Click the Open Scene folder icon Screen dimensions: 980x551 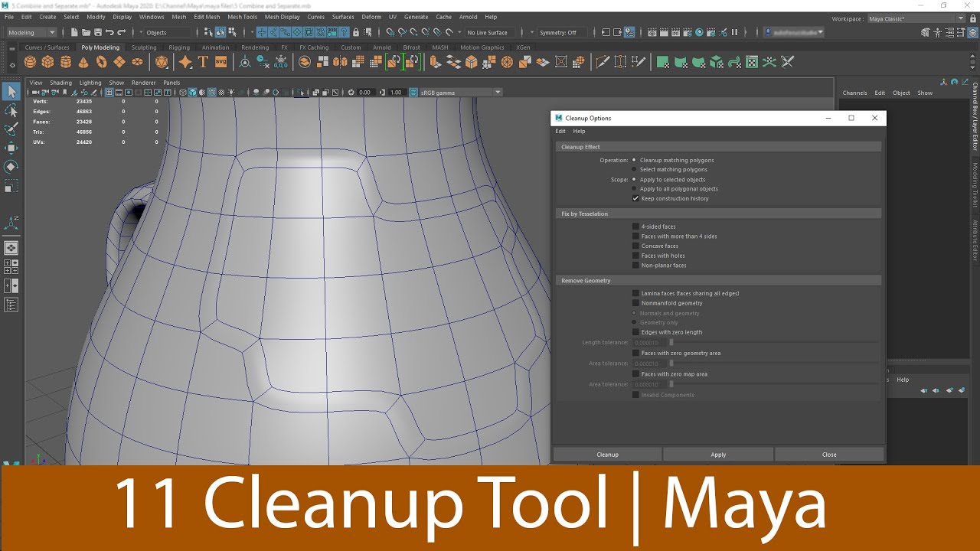point(86,32)
